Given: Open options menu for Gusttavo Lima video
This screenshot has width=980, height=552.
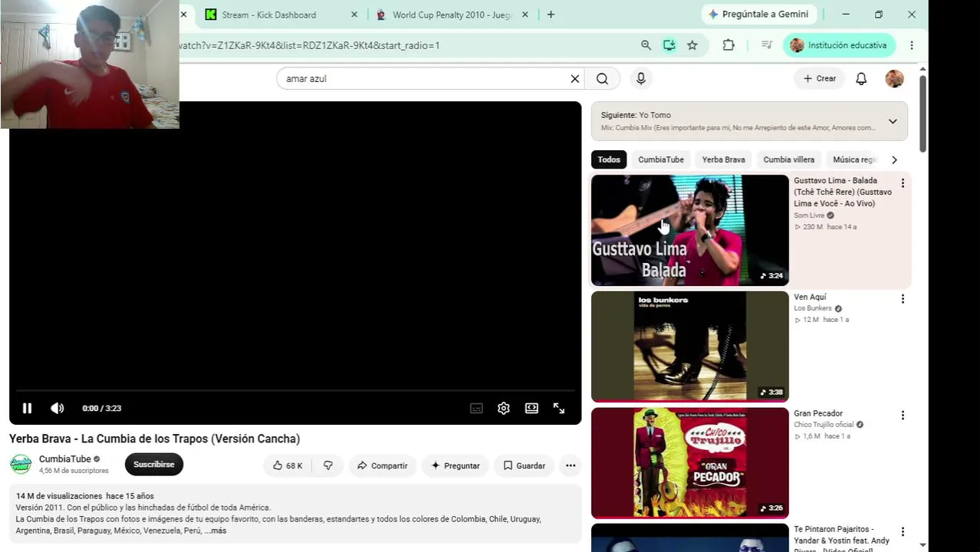Looking at the screenshot, I should pos(903,183).
